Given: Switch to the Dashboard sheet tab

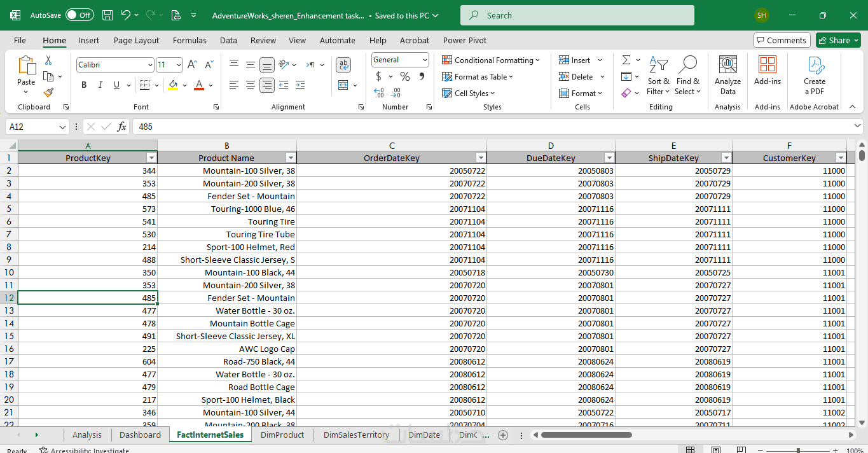Looking at the screenshot, I should tap(140, 435).
